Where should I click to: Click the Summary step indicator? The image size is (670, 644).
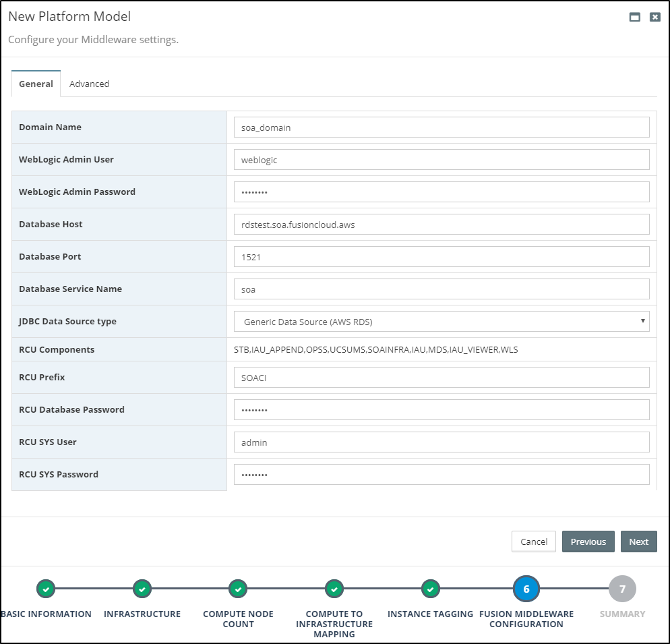pyautogui.click(x=621, y=589)
